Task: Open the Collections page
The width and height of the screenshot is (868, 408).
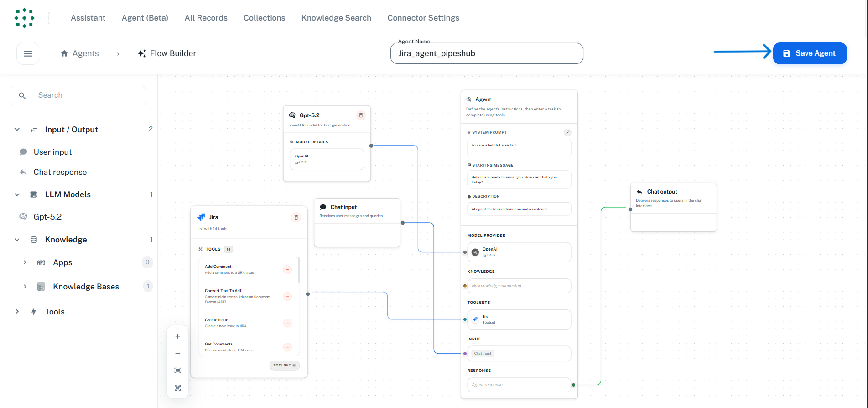Action: (x=265, y=18)
